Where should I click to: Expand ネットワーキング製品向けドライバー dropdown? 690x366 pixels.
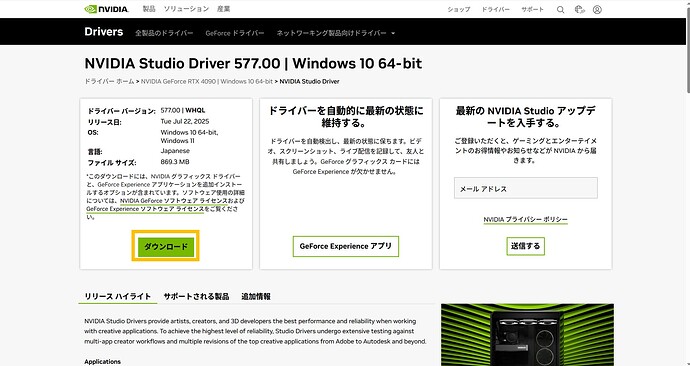tap(336, 33)
